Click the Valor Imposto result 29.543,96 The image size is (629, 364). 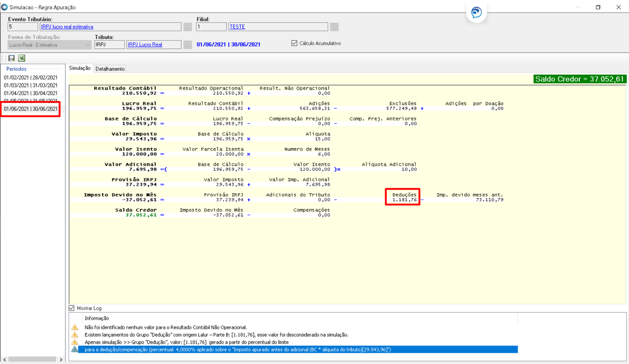[x=141, y=139]
